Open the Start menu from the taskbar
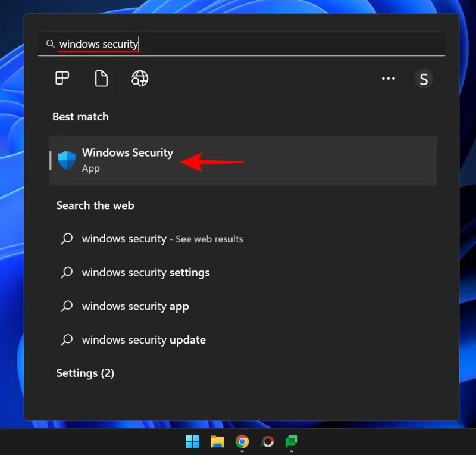The image size is (476, 455). tap(192, 442)
